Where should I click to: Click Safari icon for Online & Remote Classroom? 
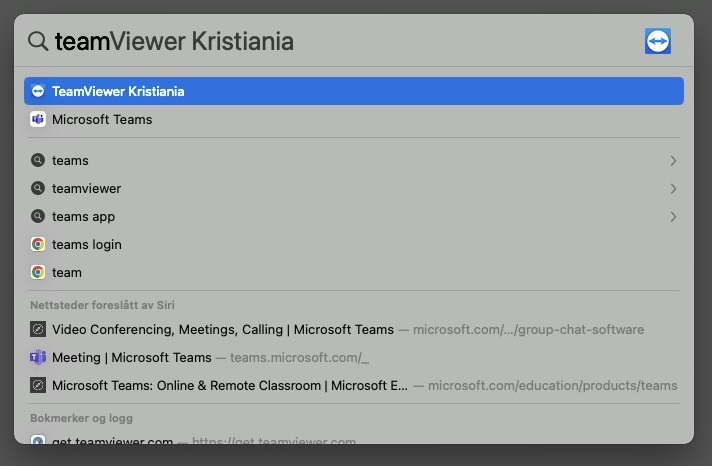tap(38, 386)
